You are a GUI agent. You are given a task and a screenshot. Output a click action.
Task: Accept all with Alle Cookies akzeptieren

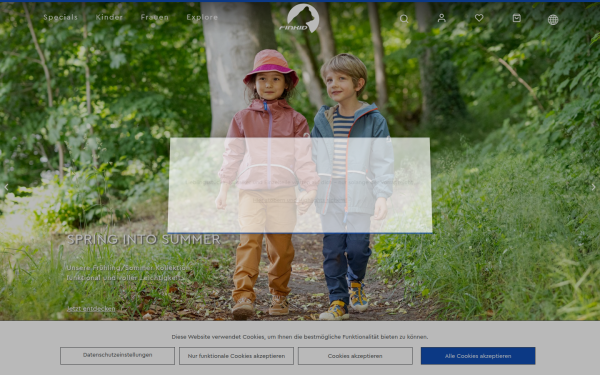click(x=478, y=356)
